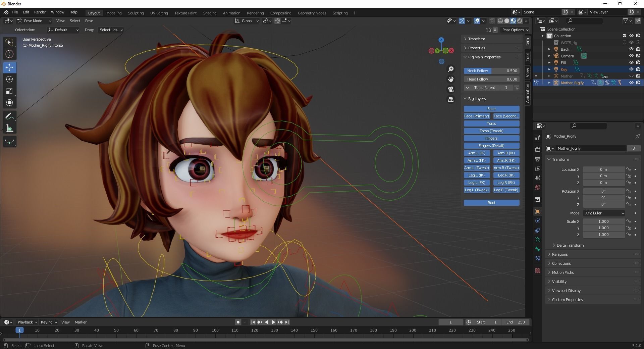
Task: Open the Tool properties tab icon
Action: point(538,137)
